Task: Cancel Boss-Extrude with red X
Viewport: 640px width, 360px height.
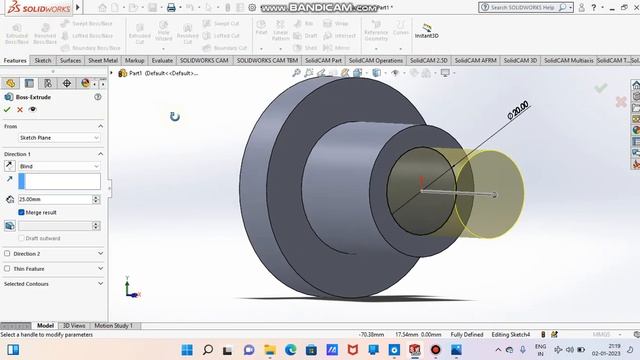Action: pos(20,109)
